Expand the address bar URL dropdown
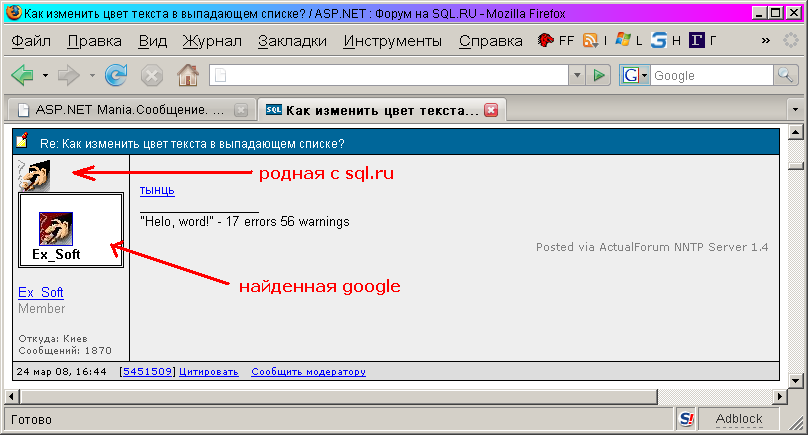Screen dimensions: 808x435 pos(576,75)
